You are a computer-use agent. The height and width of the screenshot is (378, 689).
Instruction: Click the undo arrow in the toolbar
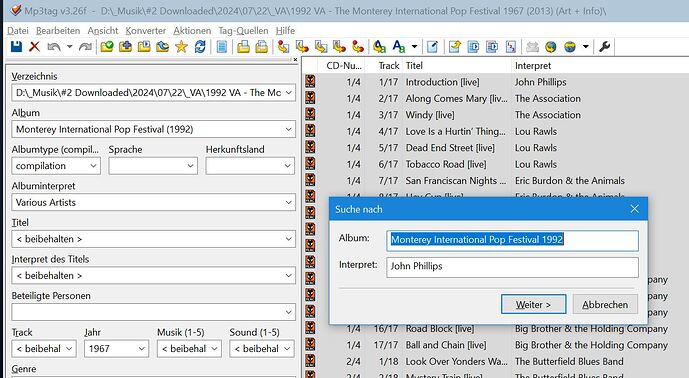point(54,47)
